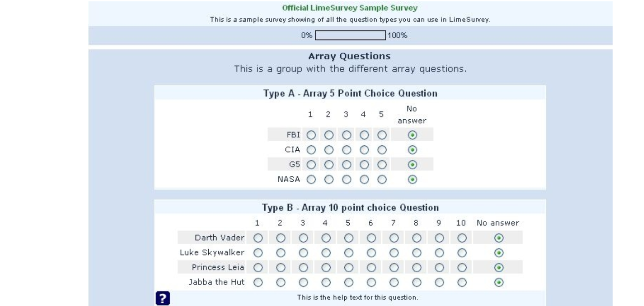Select No answer for NASA
This screenshot has height=306, width=644.
412,179
